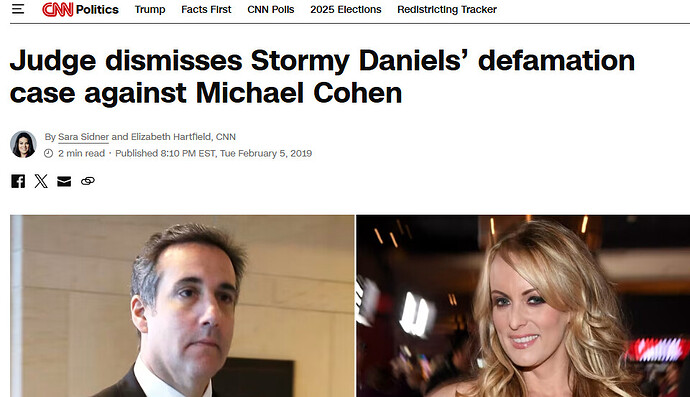Screen dimensions: 690x397
Task: Open Sara Sidner author profile link
Action: pyautogui.click(x=83, y=137)
